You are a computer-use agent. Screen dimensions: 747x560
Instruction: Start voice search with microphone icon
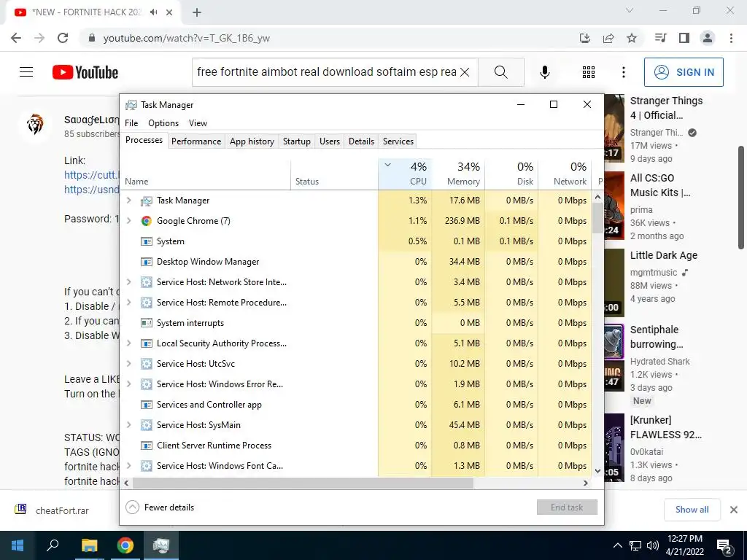(545, 72)
